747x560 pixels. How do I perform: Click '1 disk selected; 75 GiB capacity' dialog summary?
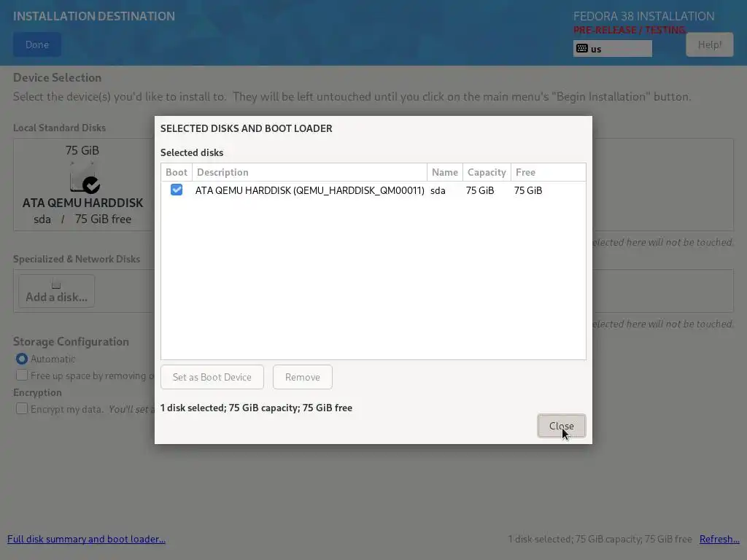256,408
